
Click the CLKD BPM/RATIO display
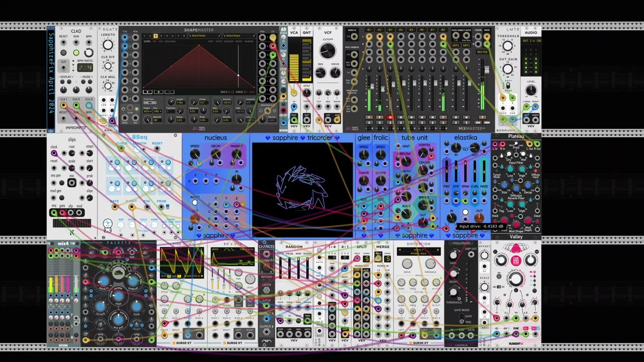coord(85,68)
